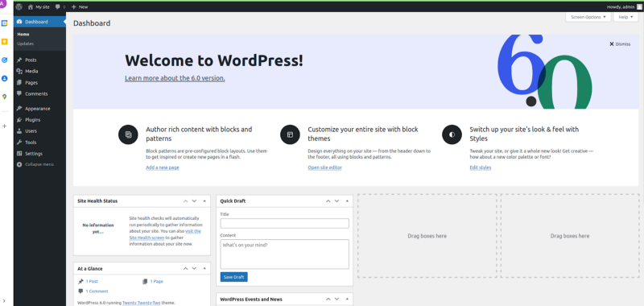Open the comments bubble in admin bar
644x306 pixels.
click(60, 7)
